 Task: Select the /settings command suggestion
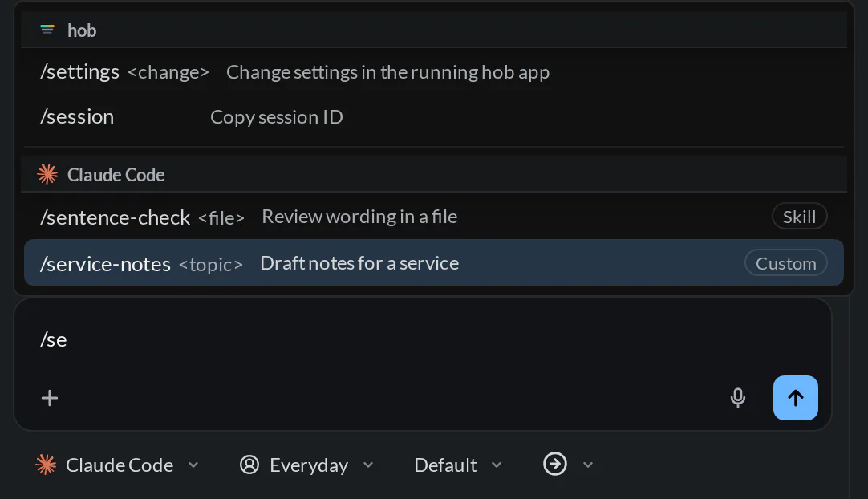tap(433, 72)
